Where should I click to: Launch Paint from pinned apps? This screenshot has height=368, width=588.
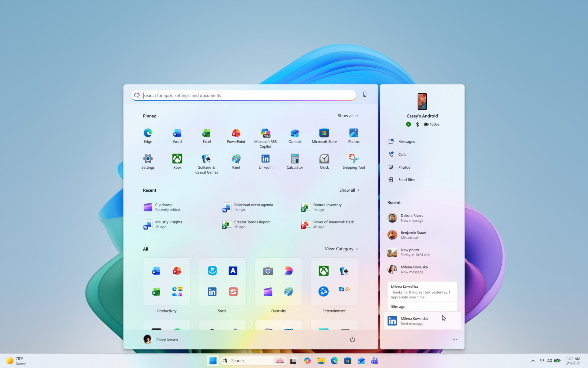pyautogui.click(x=236, y=162)
